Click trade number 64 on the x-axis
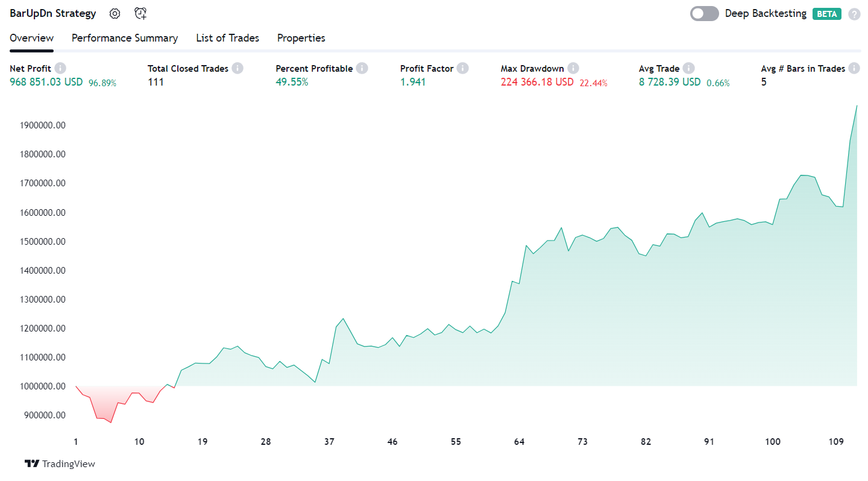Viewport: 868px width, 481px height. tap(519, 442)
